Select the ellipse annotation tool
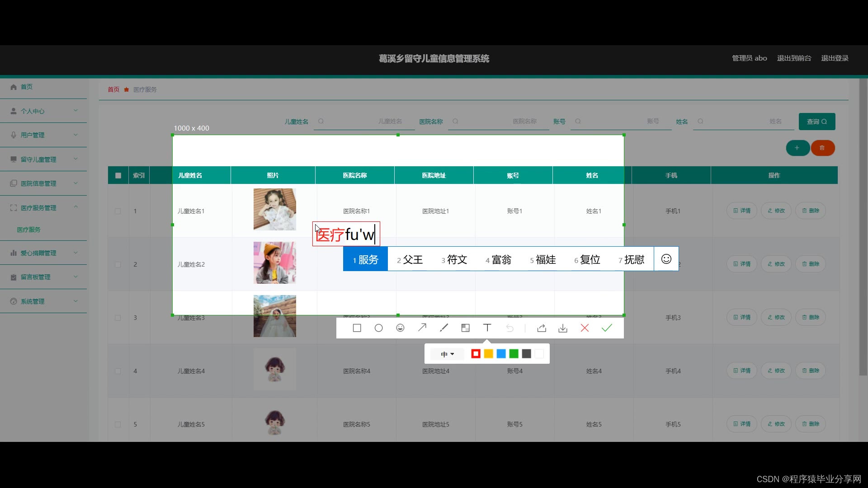Image resolution: width=868 pixels, height=488 pixels. click(378, 328)
